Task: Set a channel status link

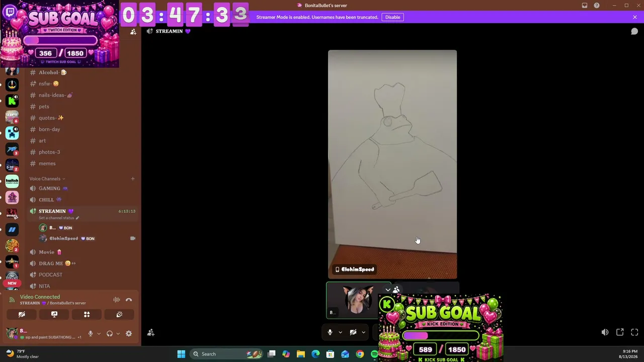Action: click(59, 218)
